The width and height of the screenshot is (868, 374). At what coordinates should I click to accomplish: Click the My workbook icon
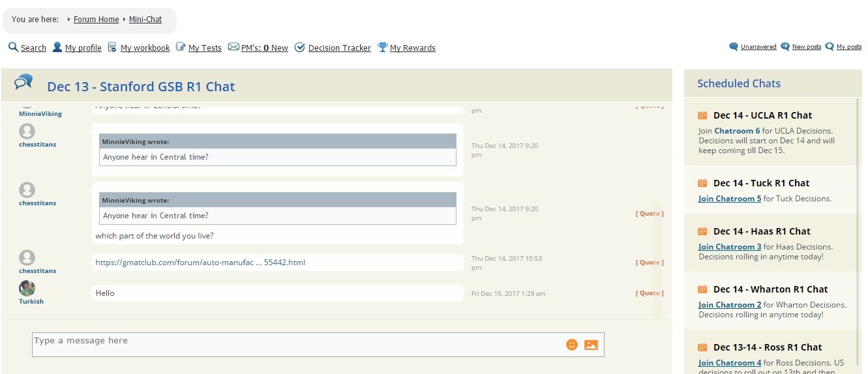tap(112, 48)
